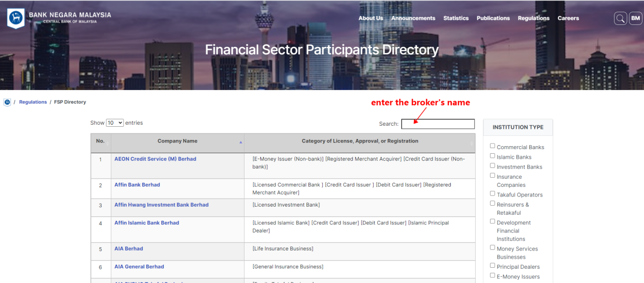Check the Principal Dealers checkbox
The image size is (644, 283).
click(x=492, y=265)
